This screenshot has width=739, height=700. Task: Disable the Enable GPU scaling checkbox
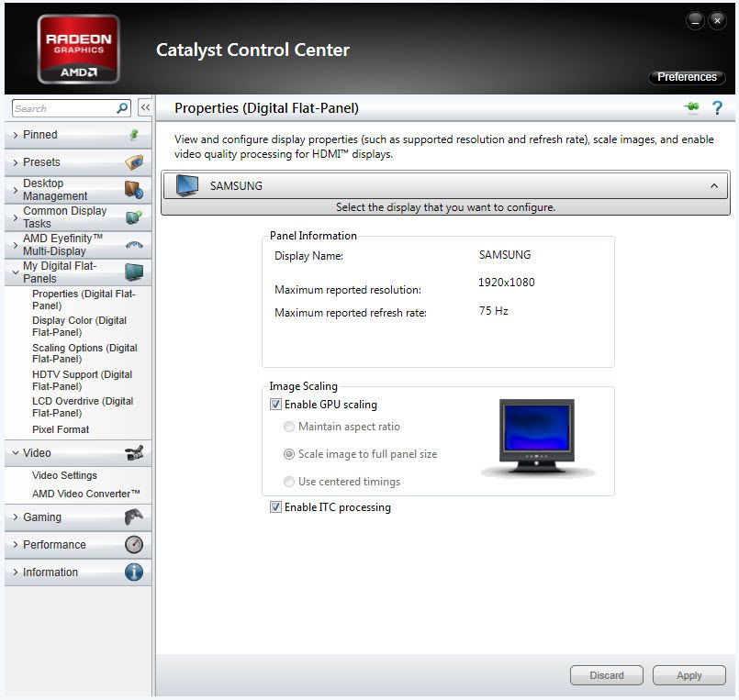(x=275, y=405)
